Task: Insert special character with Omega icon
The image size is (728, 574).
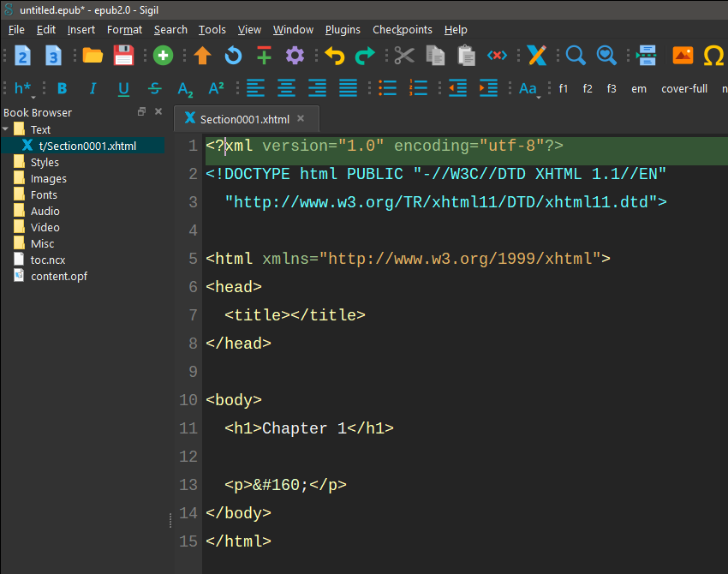Action: pyautogui.click(x=713, y=56)
